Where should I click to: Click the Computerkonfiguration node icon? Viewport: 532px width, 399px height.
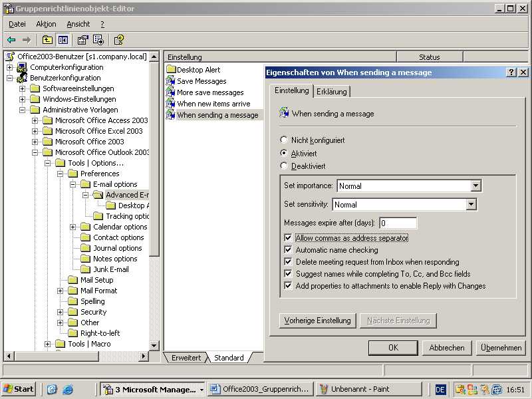23,67
